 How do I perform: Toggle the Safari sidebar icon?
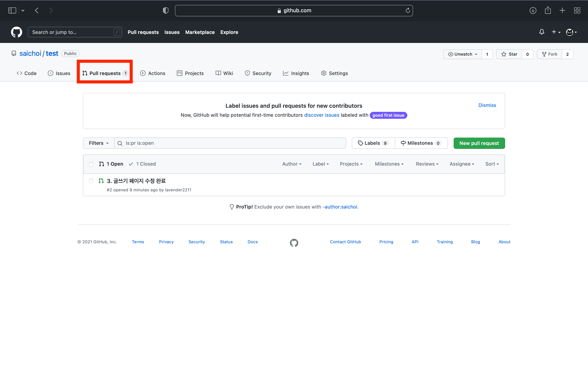(x=12, y=10)
